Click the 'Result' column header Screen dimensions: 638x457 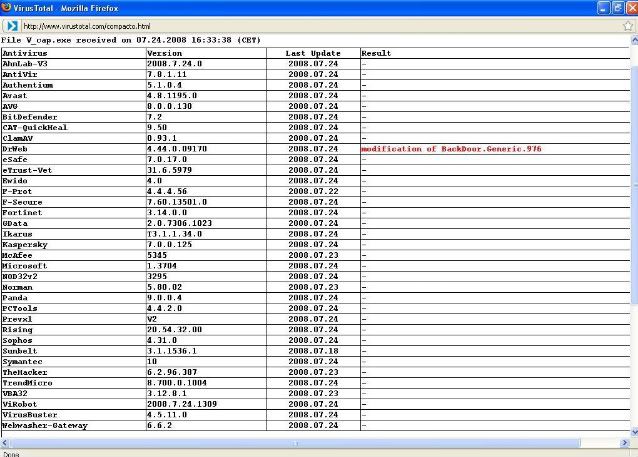click(x=376, y=53)
